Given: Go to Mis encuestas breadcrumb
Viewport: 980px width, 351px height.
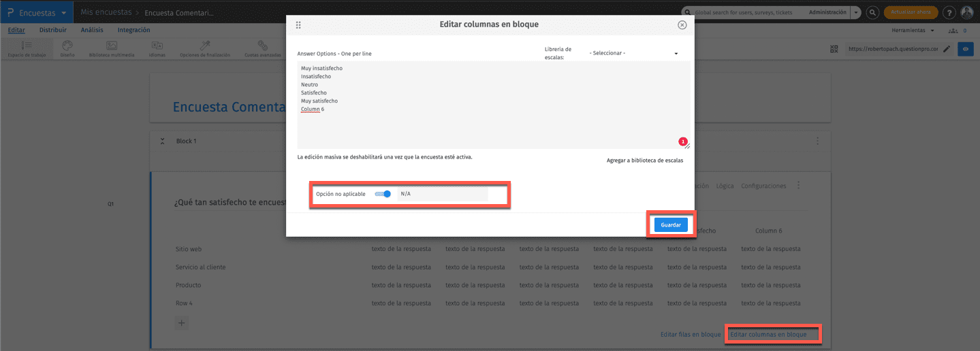Looking at the screenshot, I should click(105, 12).
